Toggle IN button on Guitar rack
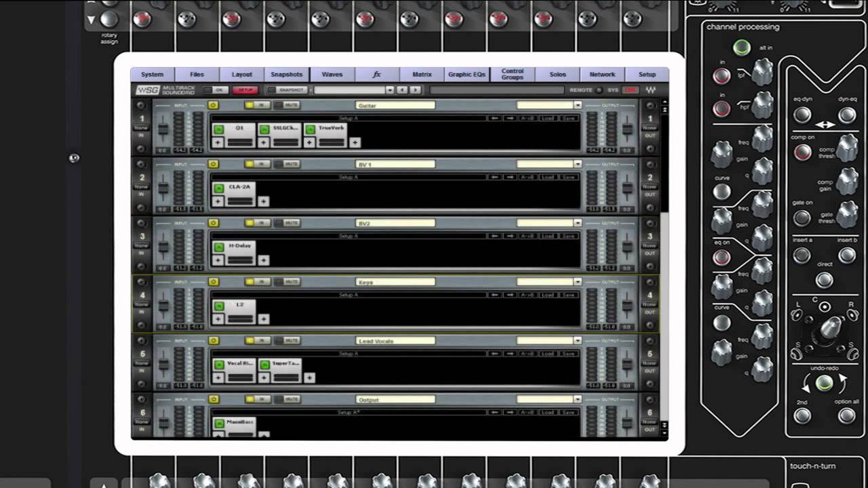The width and height of the screenshot is (868, 488). point(258,105)
